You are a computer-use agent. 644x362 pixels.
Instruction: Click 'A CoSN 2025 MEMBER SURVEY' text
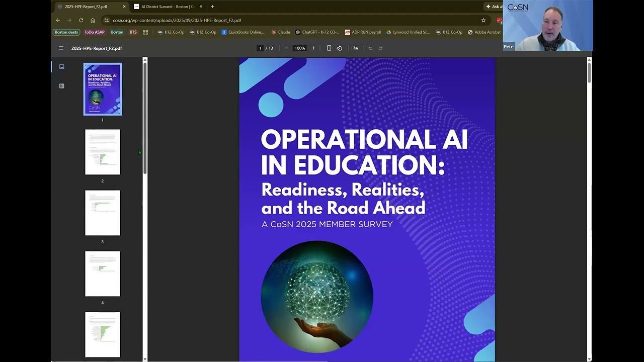[327, 224]
